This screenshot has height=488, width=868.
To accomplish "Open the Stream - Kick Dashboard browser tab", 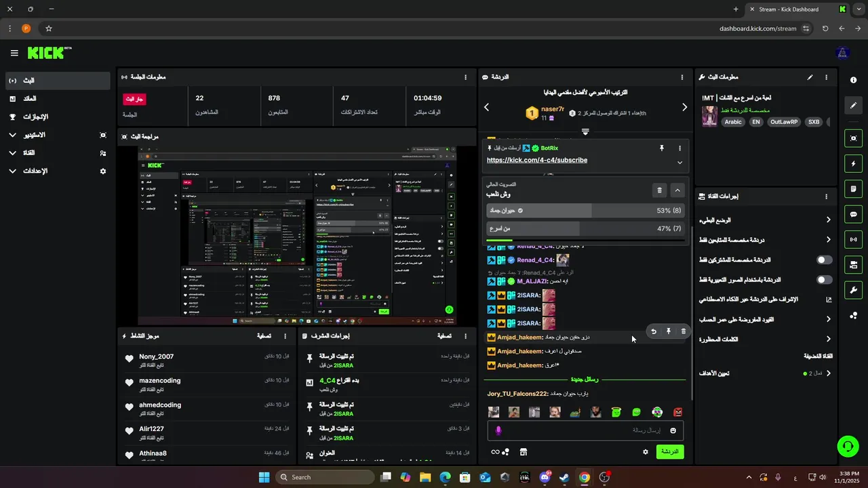I will click(x=797, y=9).
